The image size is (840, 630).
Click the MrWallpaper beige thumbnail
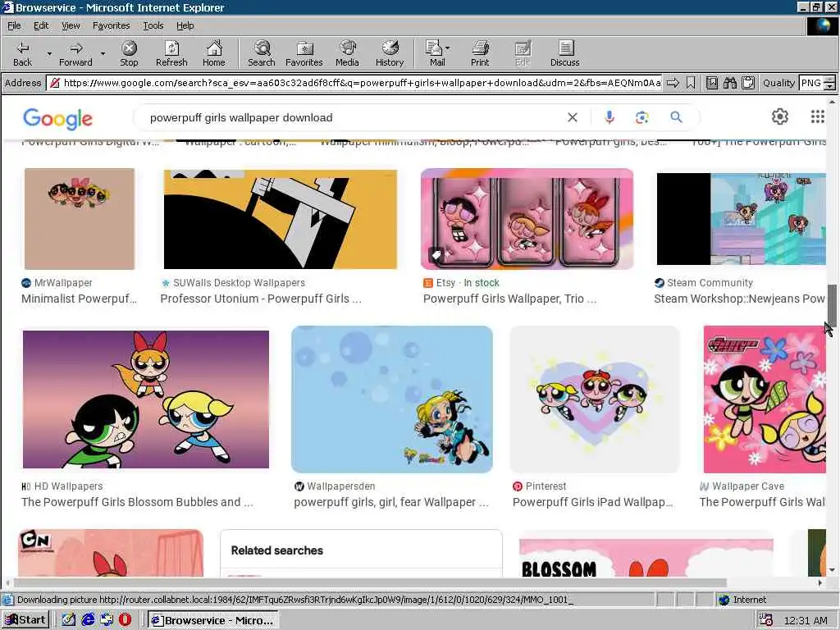(x=80, y=218)
